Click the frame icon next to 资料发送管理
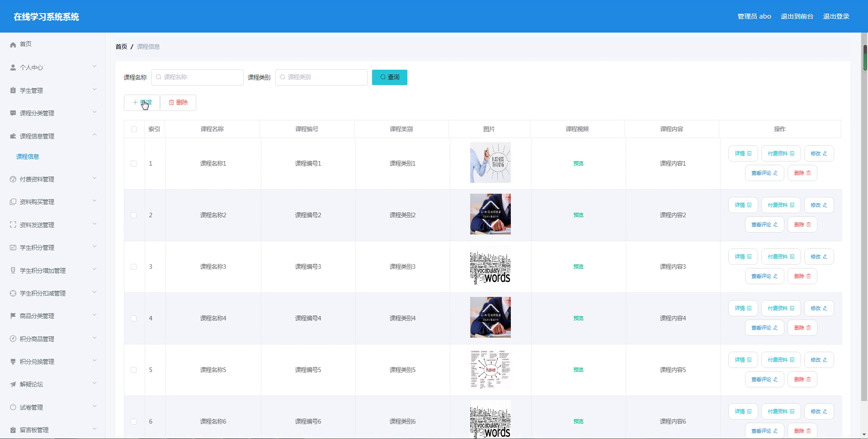868x439 pixels. pyautogui.click(x=13, y=225)
